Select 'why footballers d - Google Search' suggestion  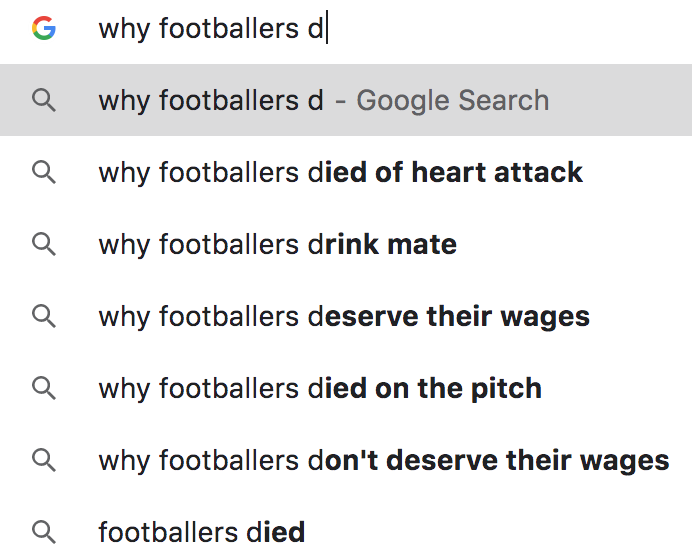[x=346, y=100]
